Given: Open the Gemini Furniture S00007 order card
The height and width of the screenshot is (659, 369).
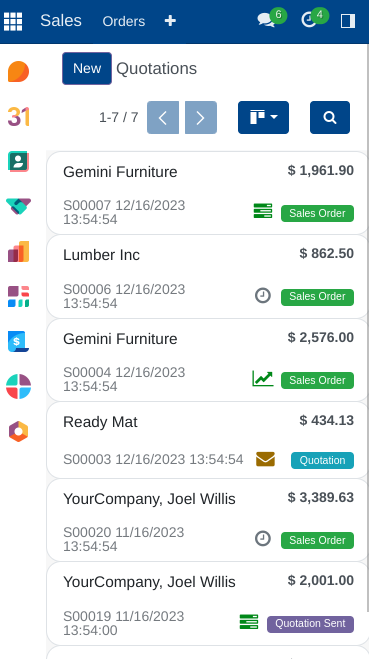Looking at the screenshot, I should click(208, 193).
